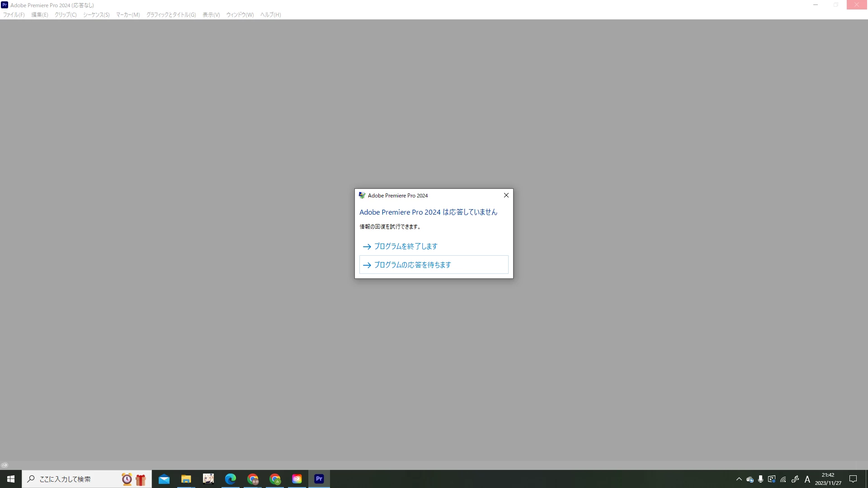Click the Premiere Pro taskbar icon
868x488 pixels.
pyautogui.click(x=319, y=479)
